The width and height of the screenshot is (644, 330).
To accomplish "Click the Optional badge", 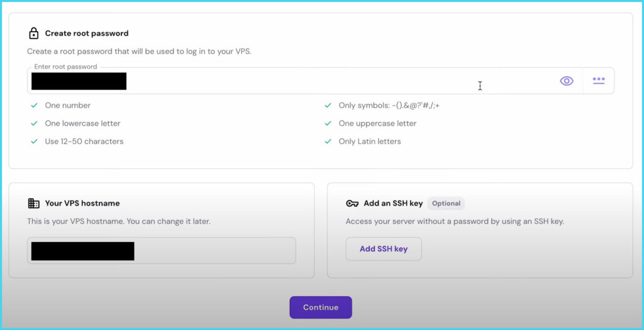I will [446, 203].
